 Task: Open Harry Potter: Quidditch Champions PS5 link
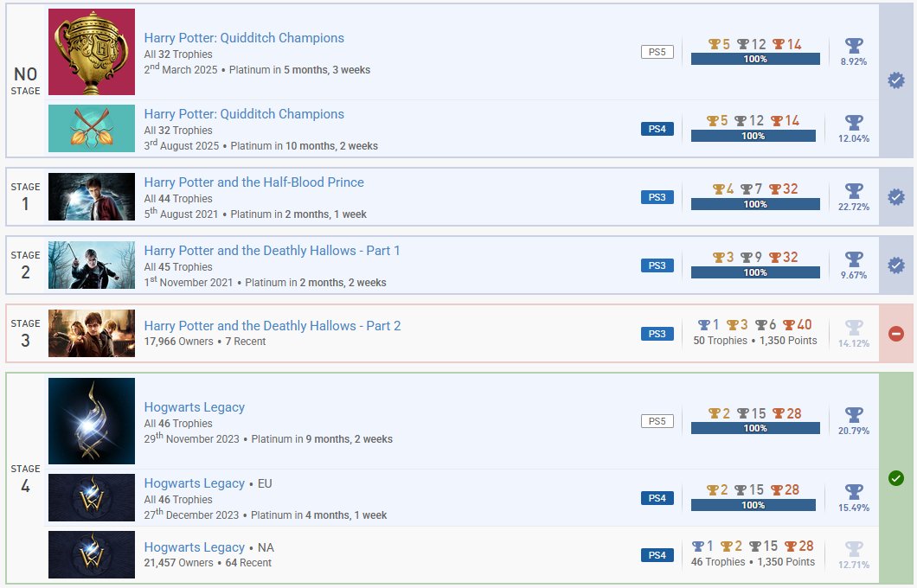click(244, 38)
